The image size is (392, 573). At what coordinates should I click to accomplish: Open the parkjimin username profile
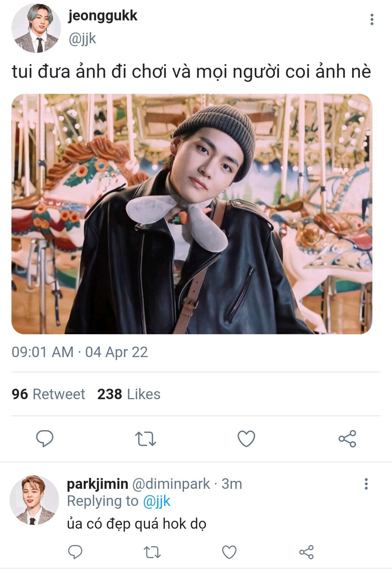(x=98, y=484)
